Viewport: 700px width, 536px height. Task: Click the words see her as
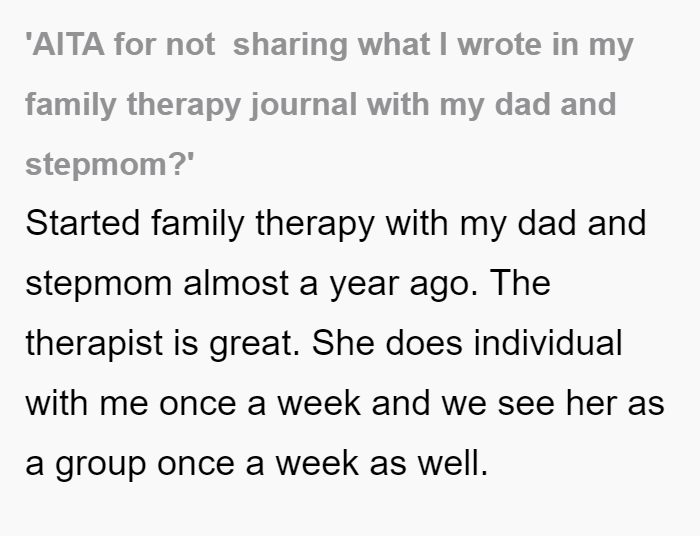(581, 403)
